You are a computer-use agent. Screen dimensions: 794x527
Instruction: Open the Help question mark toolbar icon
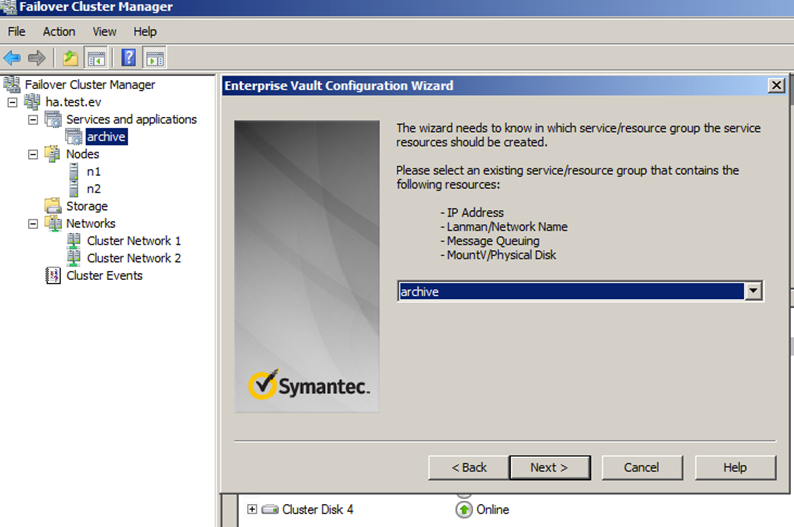pos(129,58)
